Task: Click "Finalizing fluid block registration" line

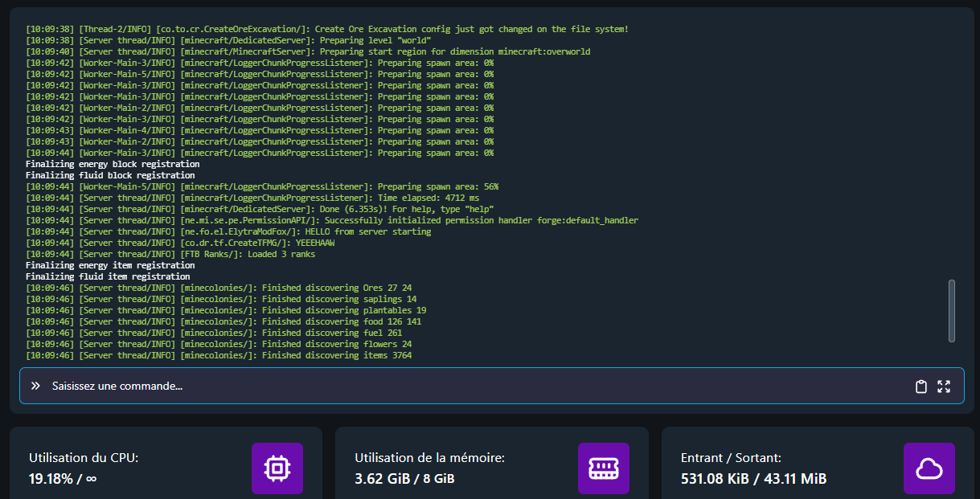Action: (x=110, y=175)
